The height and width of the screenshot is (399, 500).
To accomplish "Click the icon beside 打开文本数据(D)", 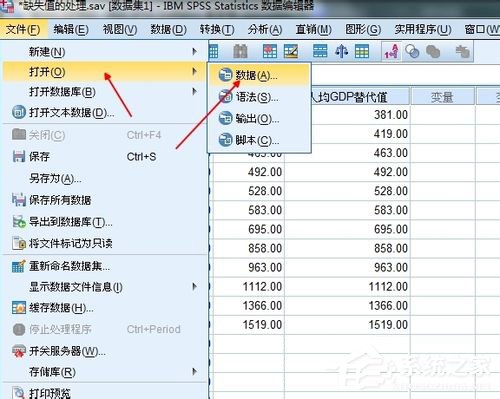I will point(19,112).
